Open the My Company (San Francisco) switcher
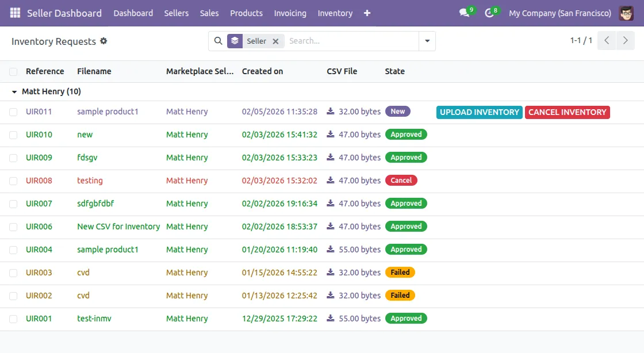This screenshot has height=353, width=644. [559, 13]
